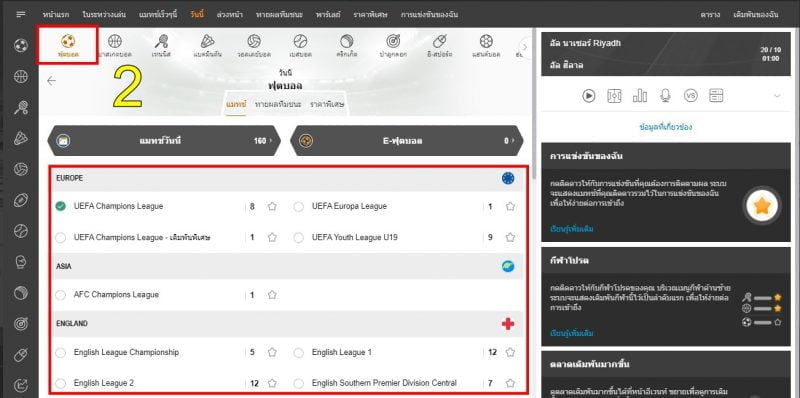
Task: Uncheck UEFA Champions League checkbox
Action: coord(61,206)
